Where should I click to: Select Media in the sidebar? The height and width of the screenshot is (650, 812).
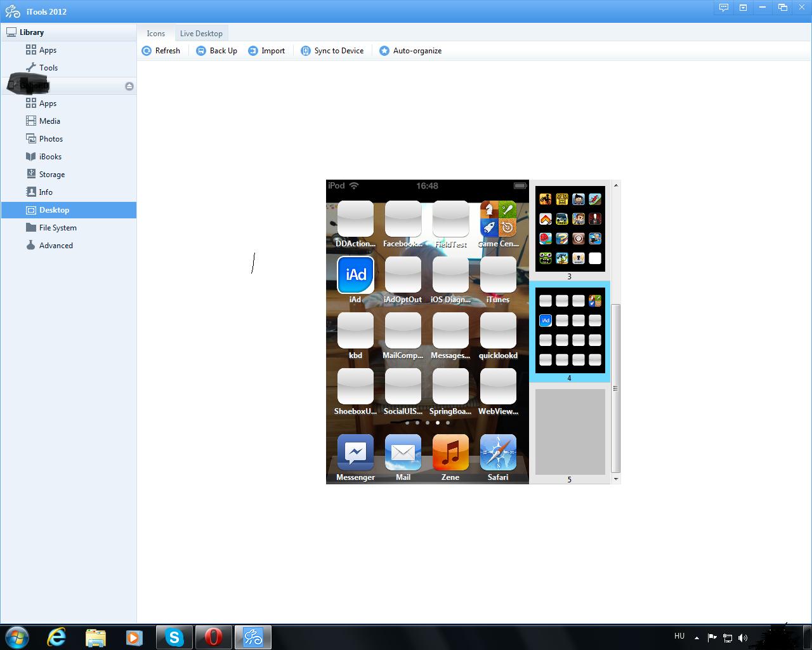[43, 121]
